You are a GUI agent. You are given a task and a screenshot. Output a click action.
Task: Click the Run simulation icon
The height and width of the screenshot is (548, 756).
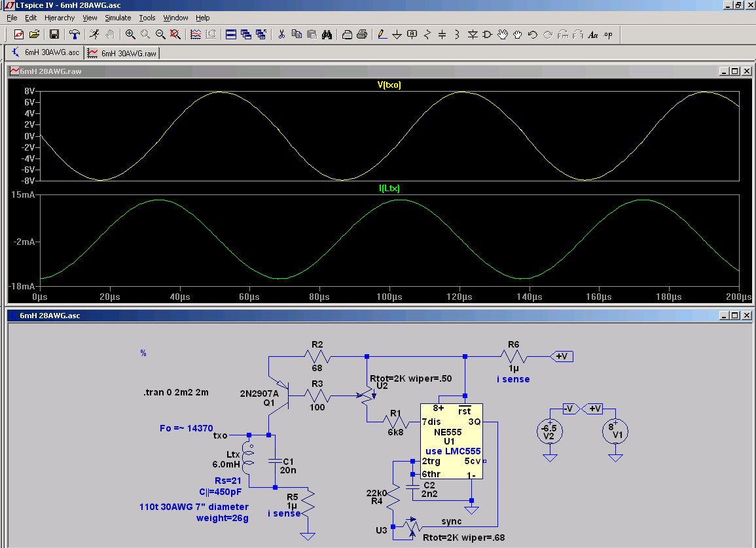point(95,34)
